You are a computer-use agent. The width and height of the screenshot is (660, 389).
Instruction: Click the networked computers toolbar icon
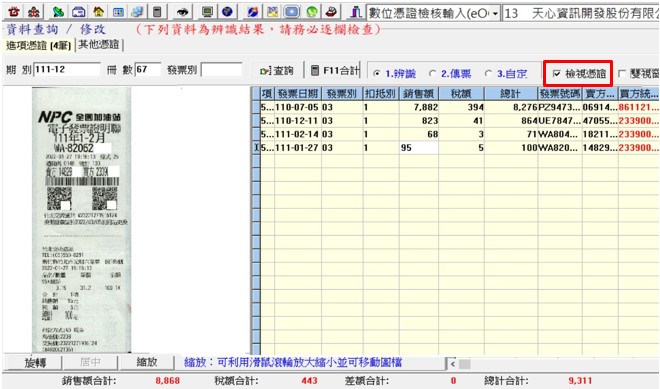(x=137, y=12)
